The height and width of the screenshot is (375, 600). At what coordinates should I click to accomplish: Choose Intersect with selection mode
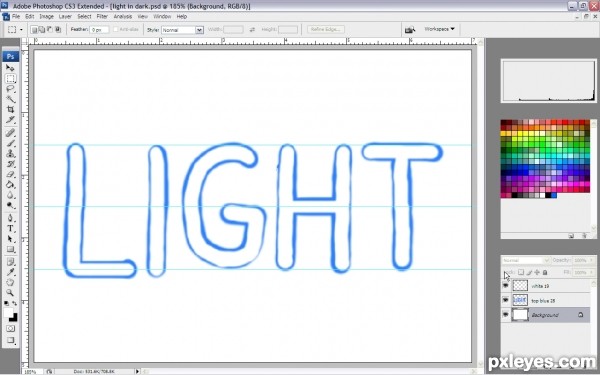point(58,29)
